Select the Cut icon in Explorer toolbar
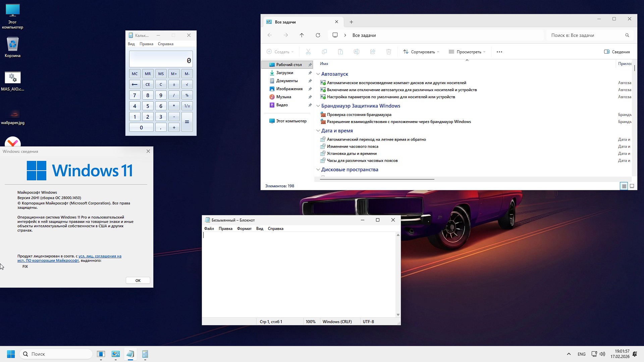The image size is (644, 362). pyautogui.click(x=308, y=52)
